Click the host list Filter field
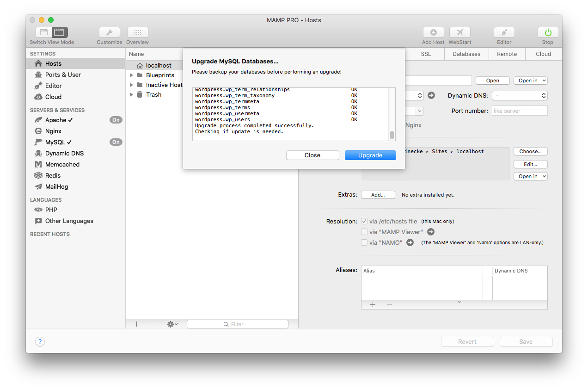 (x=237, y=324)
